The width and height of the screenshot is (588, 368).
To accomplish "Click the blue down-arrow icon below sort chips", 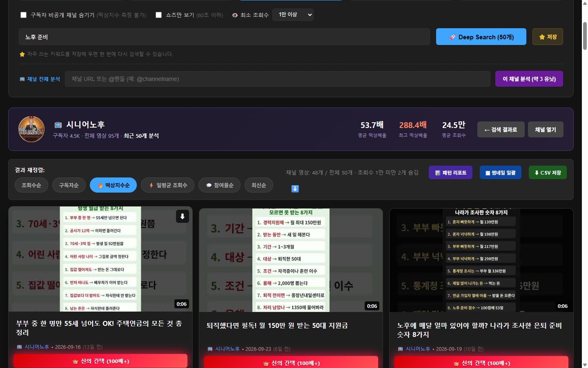I will pos(295,188).
